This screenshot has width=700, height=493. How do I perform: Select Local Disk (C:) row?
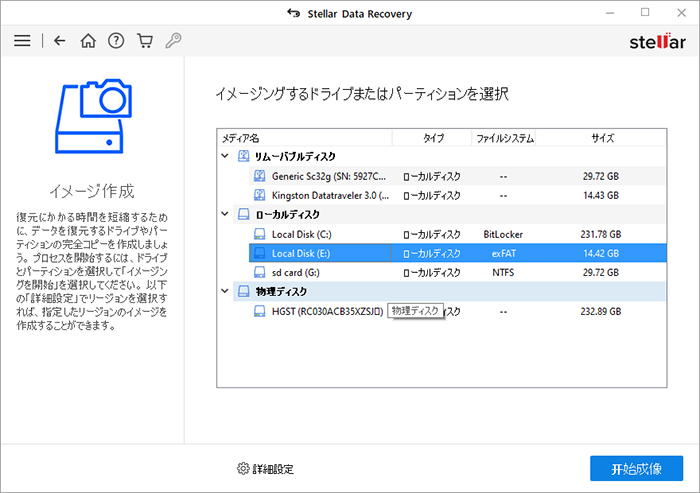[300, 234]
